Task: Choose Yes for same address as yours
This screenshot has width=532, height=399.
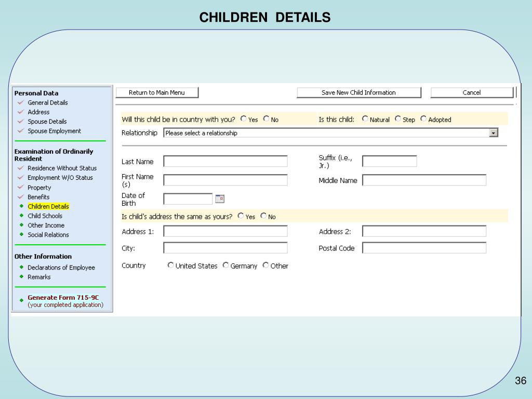Action: click(241, 216)
